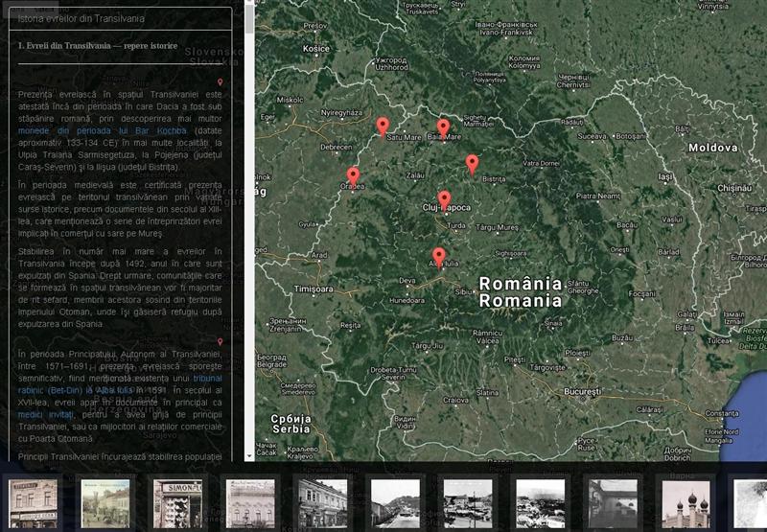767x532 pixels.
Task: Click the text panel scrollbar down arrow
Action: coord(249,455)
